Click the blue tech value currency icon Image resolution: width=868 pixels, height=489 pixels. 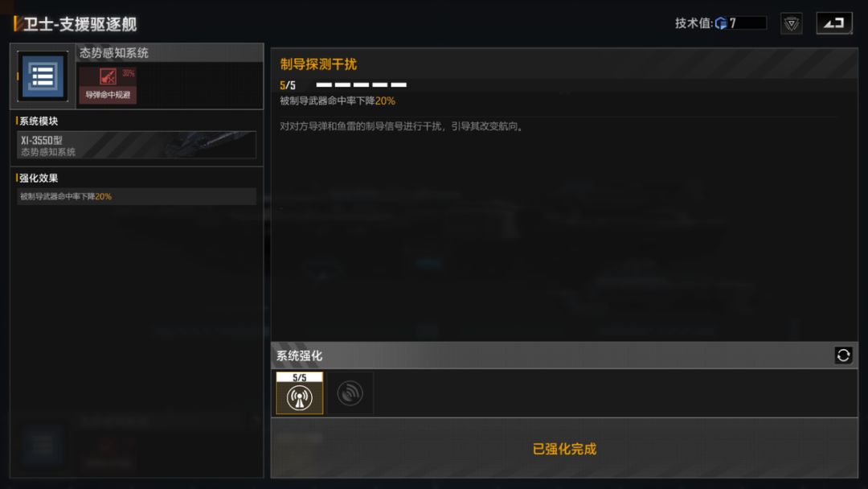click(x=721, y=23)
